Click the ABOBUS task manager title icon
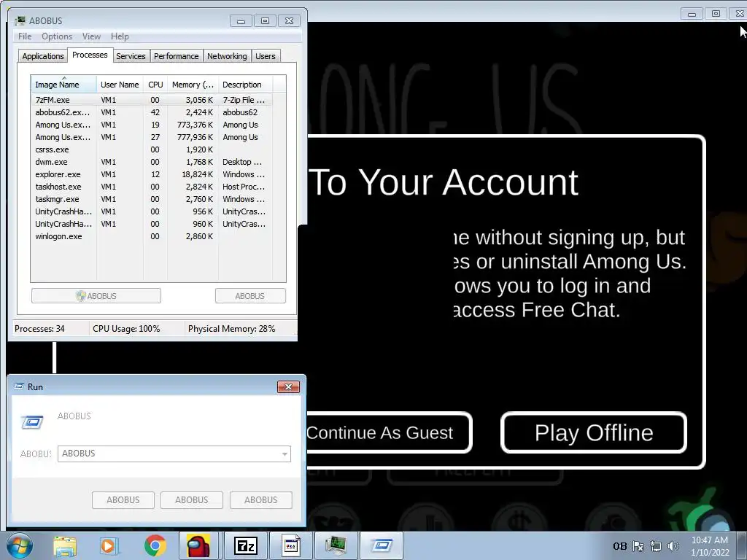Viewport: 747px width, 560px height. (20, 20)
